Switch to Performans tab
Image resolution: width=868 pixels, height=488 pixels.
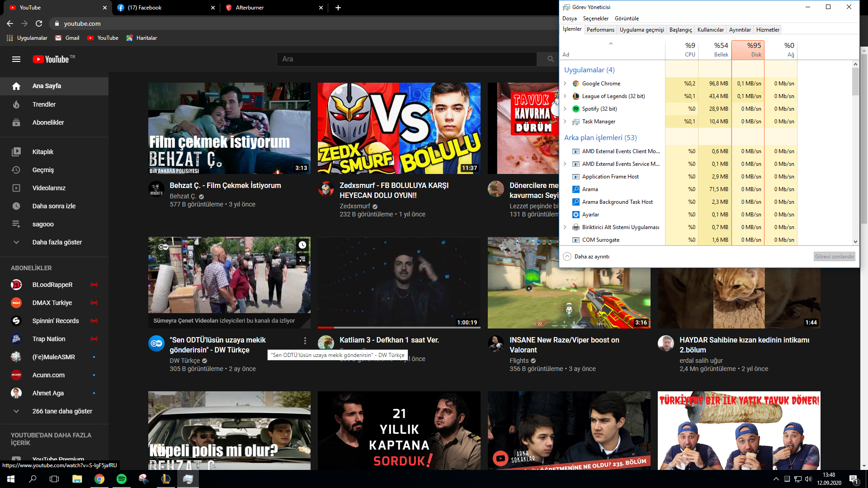coord(600,30)
